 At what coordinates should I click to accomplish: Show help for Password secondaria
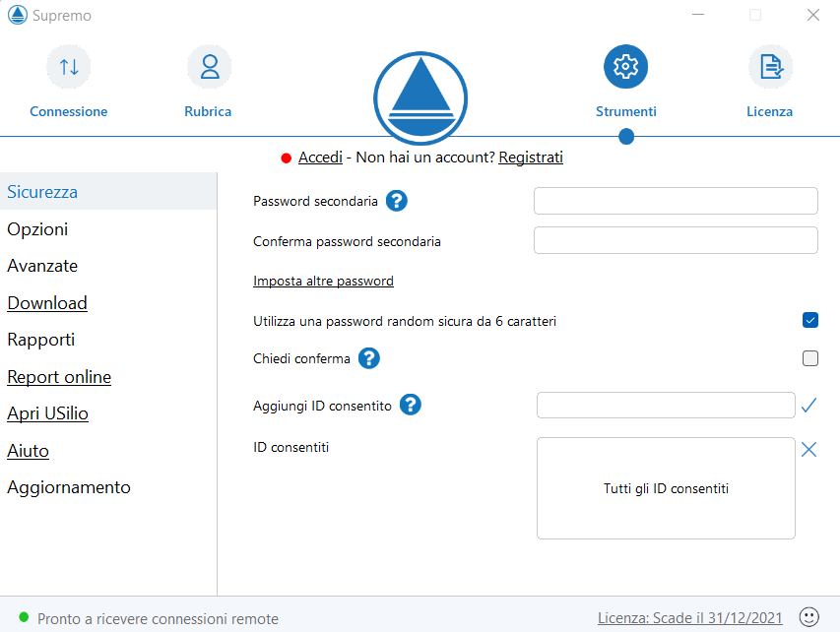(x=397, y=201)
